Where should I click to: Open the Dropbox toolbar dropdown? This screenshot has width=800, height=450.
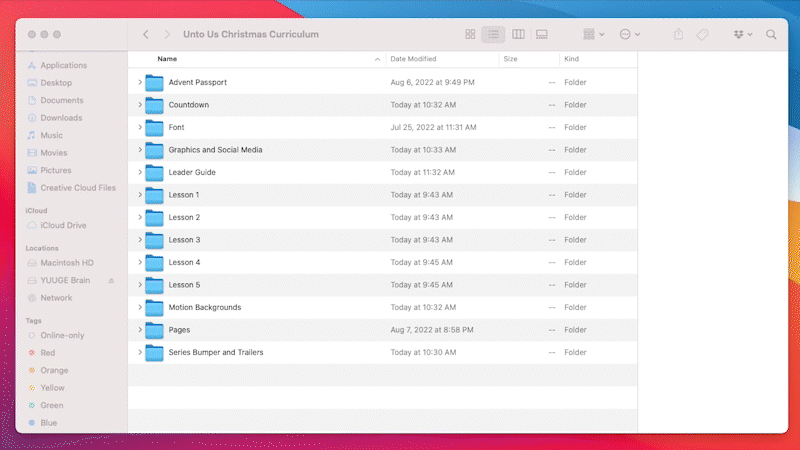click(742, 34)
